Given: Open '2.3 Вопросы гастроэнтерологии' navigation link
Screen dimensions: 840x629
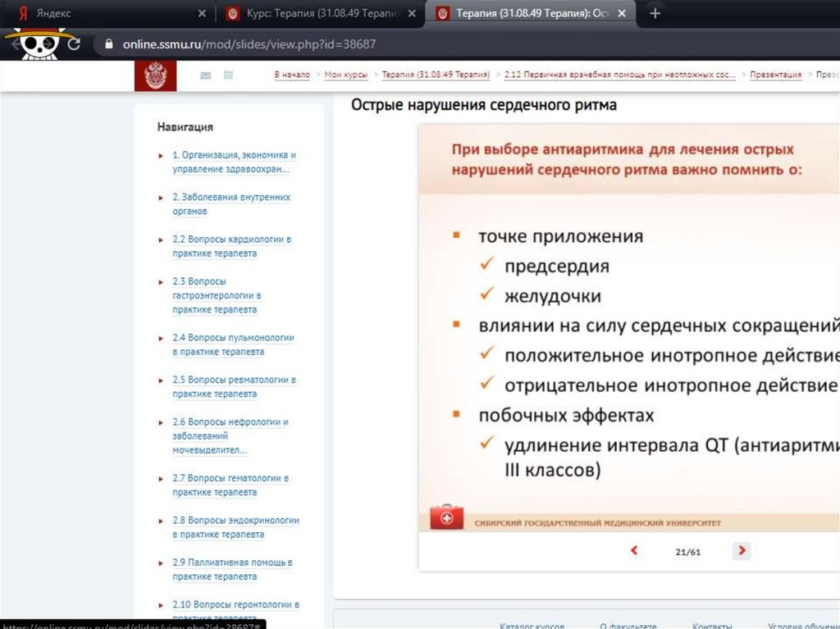Looking at the screenshot, I should (217, 295).
